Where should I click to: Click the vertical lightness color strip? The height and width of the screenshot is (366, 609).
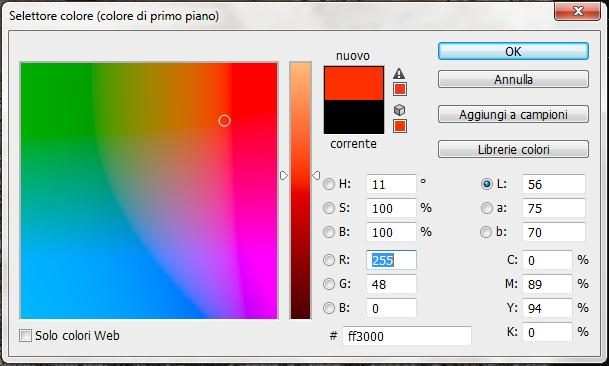point(300,190)
